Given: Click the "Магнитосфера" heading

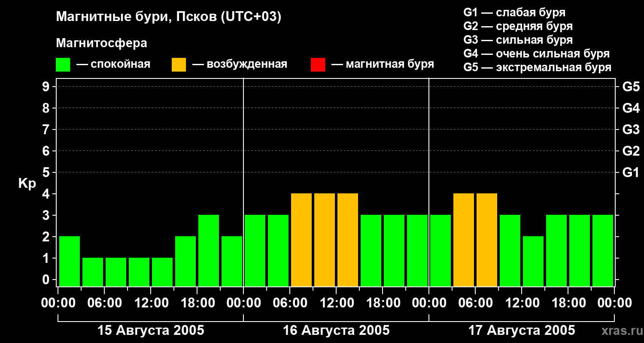Looking at the screenshot, I should pos(101,43).
